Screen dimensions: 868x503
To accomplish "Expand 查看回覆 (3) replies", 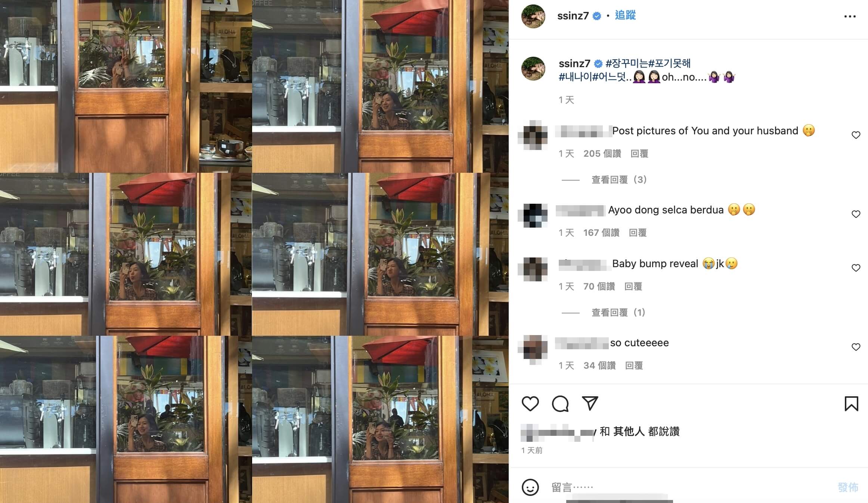I will (x=619, y=180).
